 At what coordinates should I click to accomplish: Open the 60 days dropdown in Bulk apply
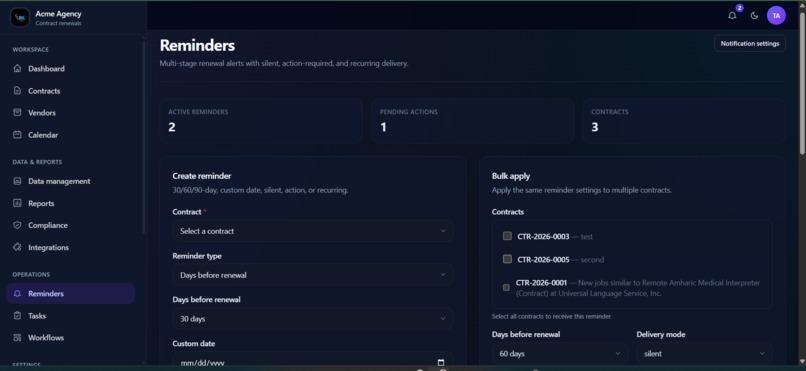click(560, 354)
